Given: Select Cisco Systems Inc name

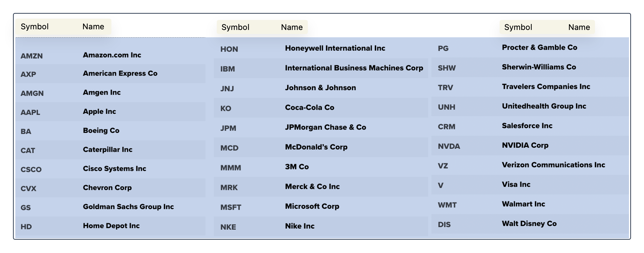Looking at the screenshot, I should pos(114,168).
